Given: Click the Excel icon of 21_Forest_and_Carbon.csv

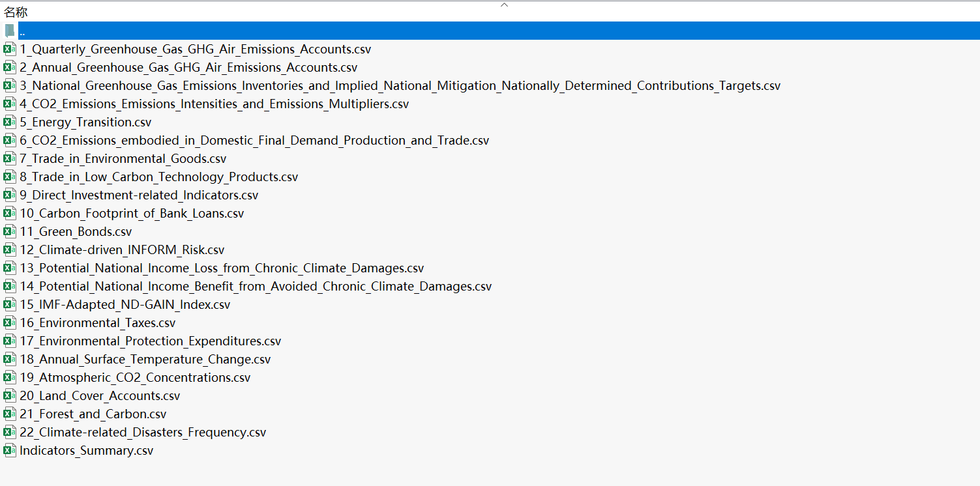Looking at the screenshot, I should [x=10, y=414].
